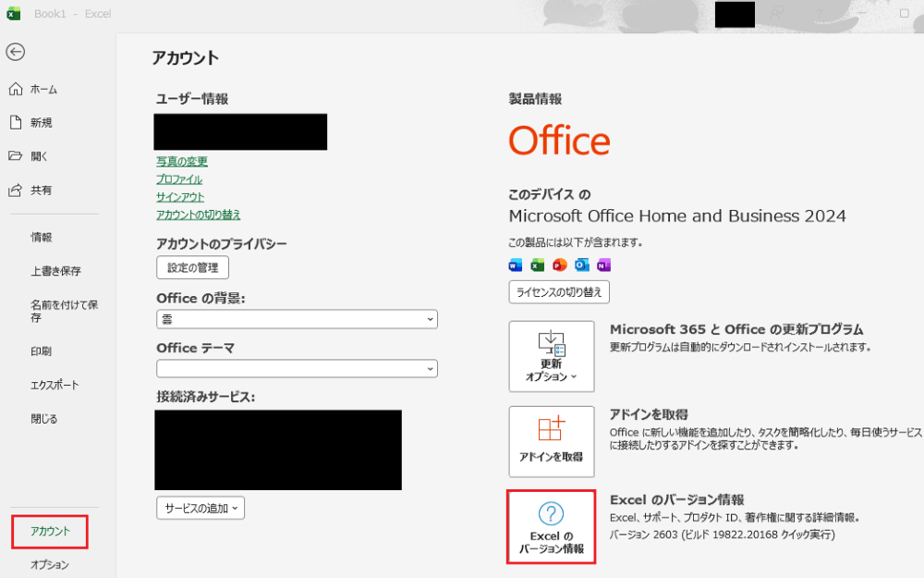
Task: Click the Excel のバージョン情報 button
Action: coord(551,527)
